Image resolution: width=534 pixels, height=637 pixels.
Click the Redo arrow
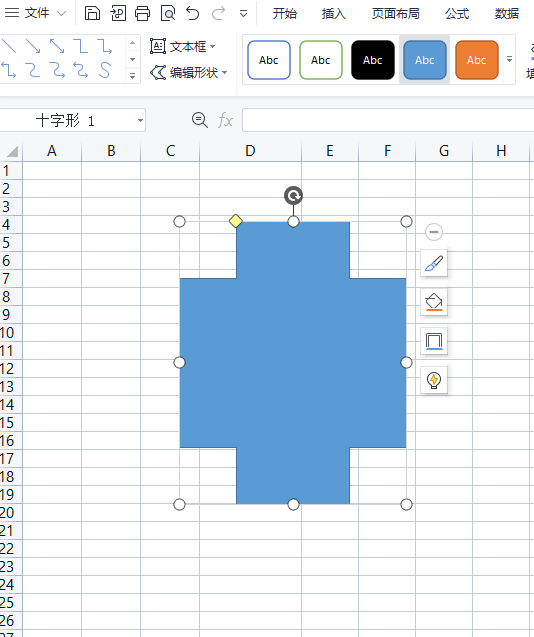tap(219, 13)
